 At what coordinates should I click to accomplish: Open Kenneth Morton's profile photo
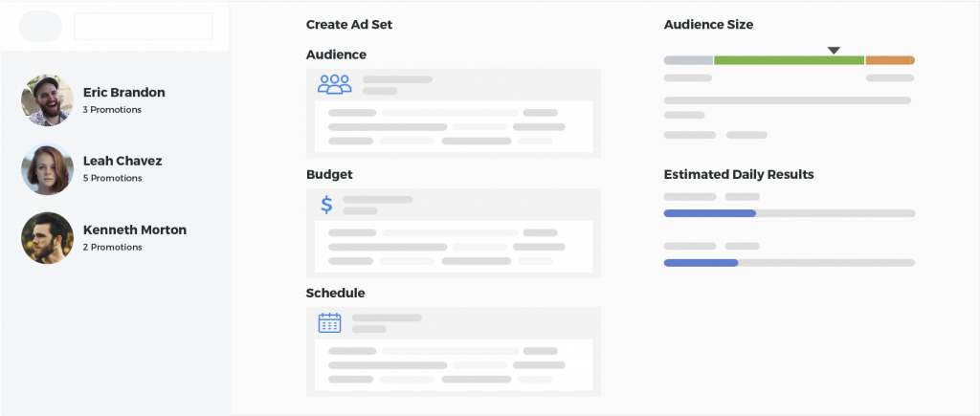click(48, 238)
